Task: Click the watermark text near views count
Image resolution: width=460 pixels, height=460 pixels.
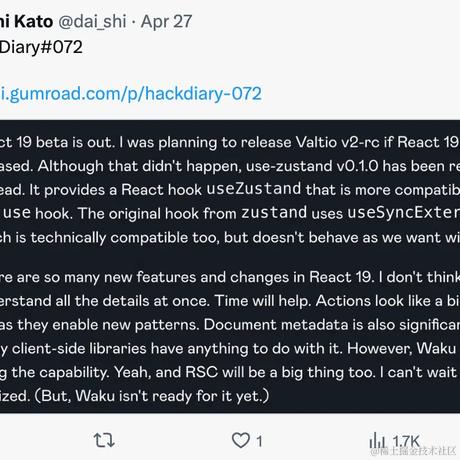Action: (413, 451)
